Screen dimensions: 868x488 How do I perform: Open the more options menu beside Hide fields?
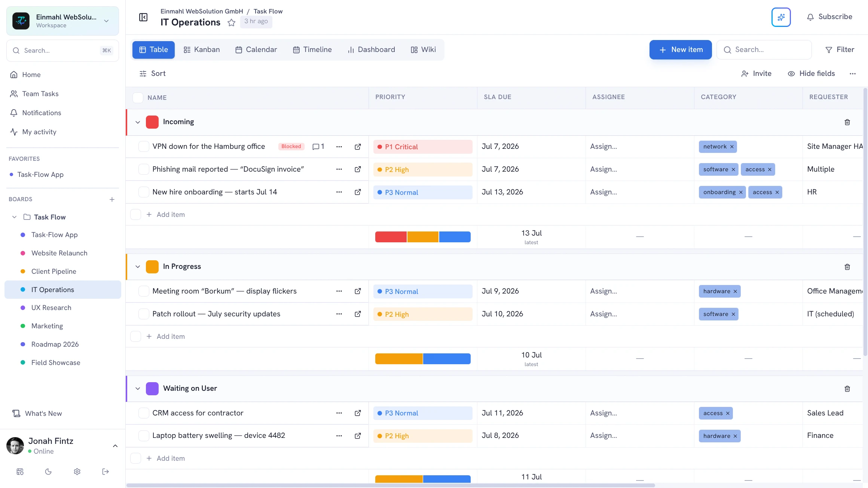click(853, 74)
